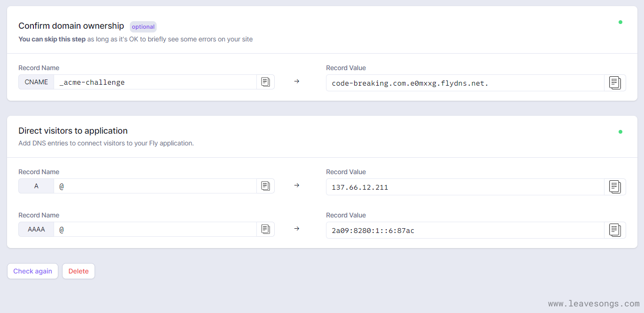The width and height of the screenshot is (644, 313).
Task: Click green status dot for domain ownership
Action: 620,22
